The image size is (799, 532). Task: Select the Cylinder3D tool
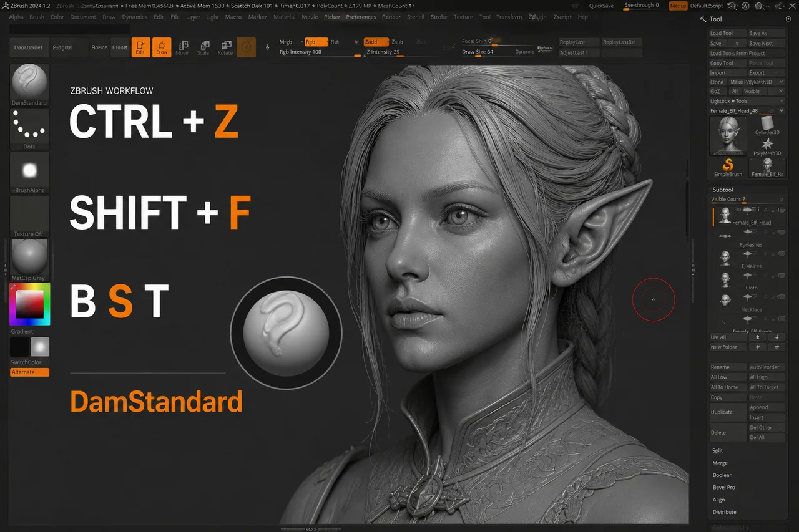tap(767, 125)
